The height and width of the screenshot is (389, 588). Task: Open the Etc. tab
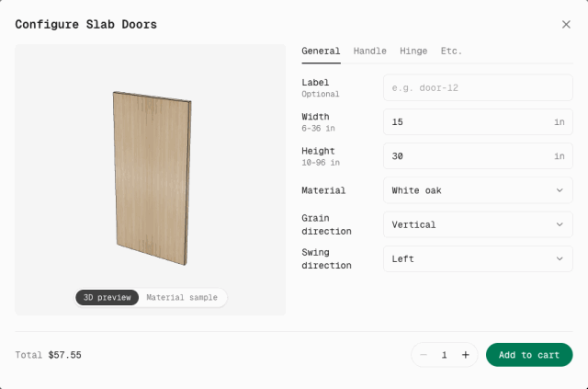[x=451, y=51]
